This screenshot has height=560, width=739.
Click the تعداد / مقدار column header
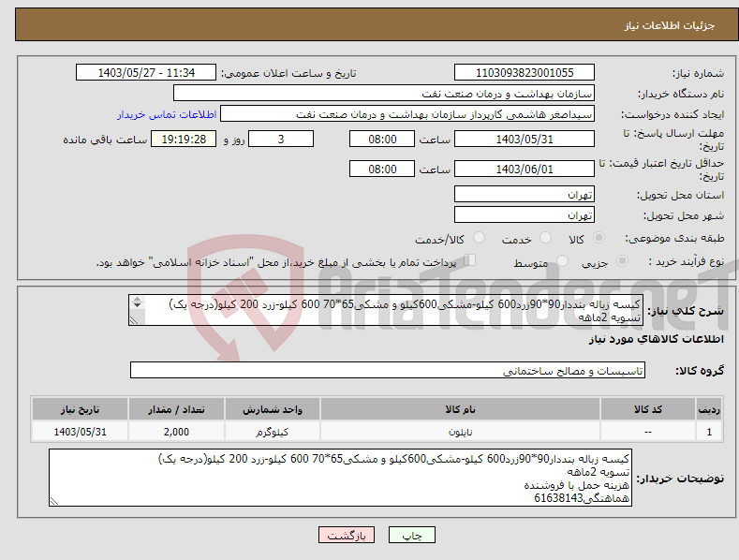(x=176, y=409)
